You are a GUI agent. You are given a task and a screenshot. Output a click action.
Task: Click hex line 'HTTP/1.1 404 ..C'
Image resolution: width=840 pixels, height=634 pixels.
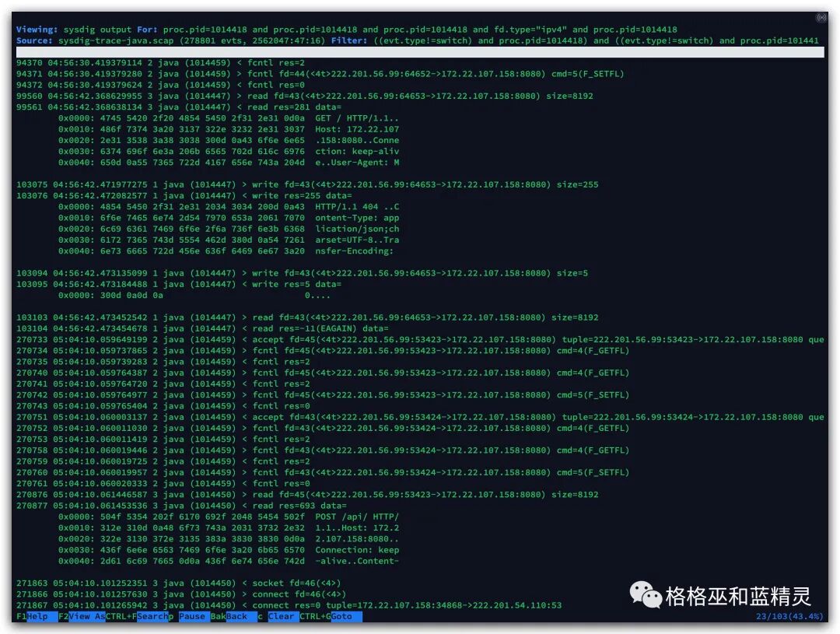pos(229,207)
